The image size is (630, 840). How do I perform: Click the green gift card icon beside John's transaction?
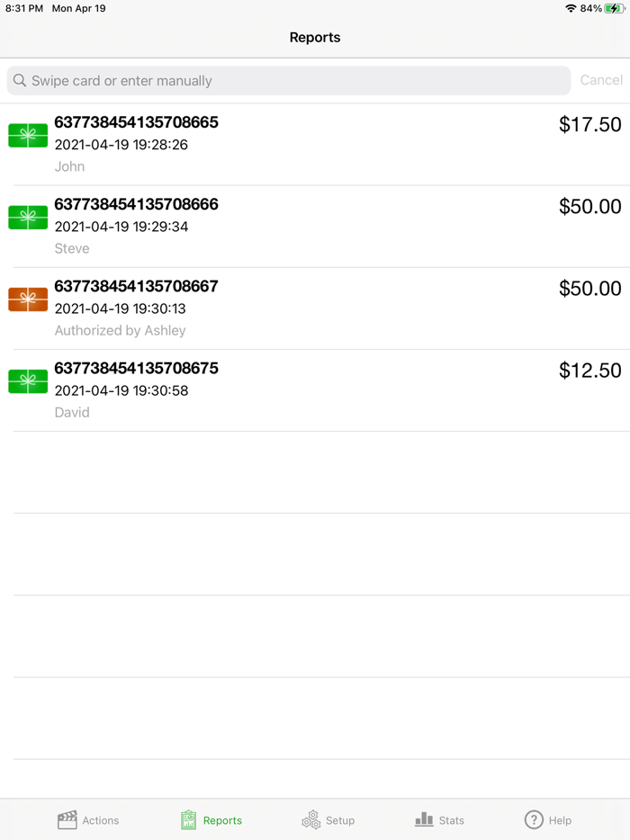coord(27,135)
